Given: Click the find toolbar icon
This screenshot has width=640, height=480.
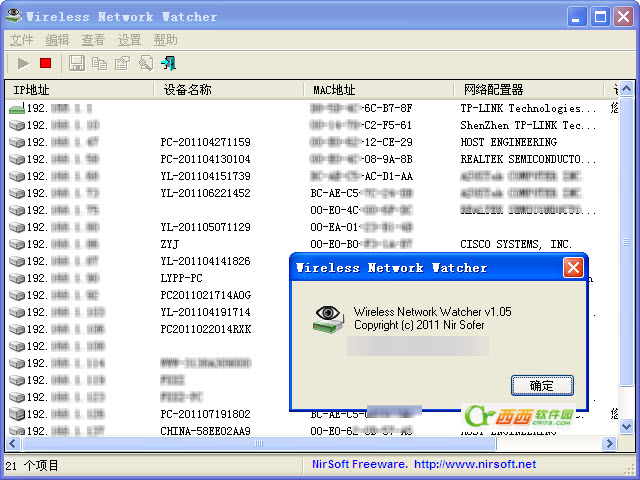Looking at the screenshot, I should pos(146,63).
